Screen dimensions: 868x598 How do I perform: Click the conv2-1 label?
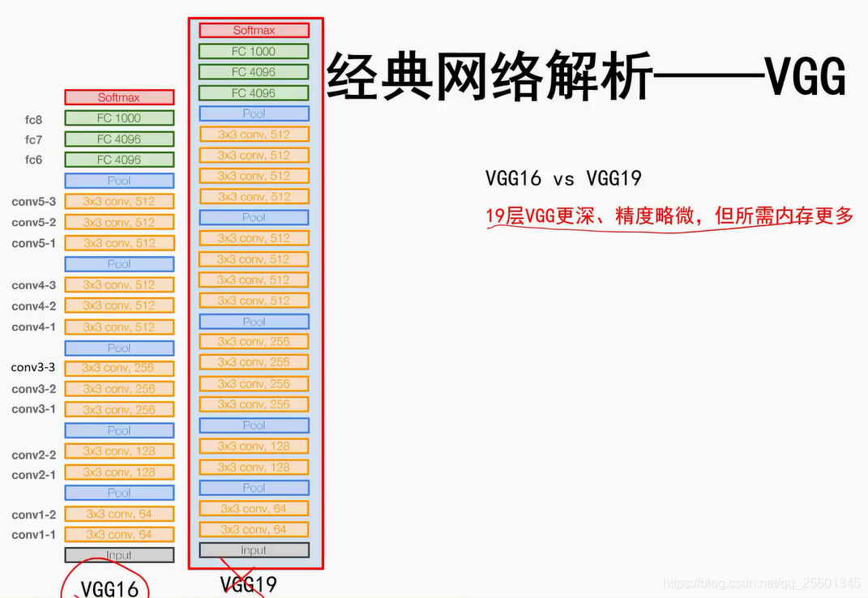coord(34,475)
